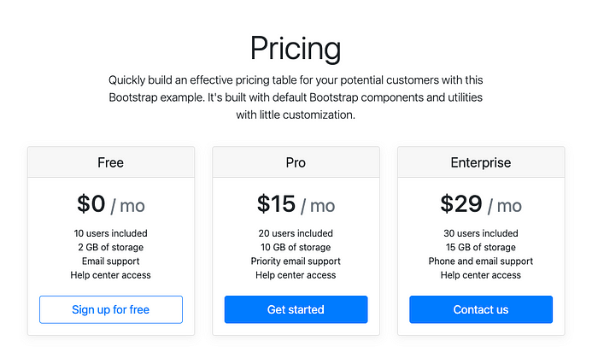Click the Sign up for free button
The image size is (598, 364).
point(110,309)
